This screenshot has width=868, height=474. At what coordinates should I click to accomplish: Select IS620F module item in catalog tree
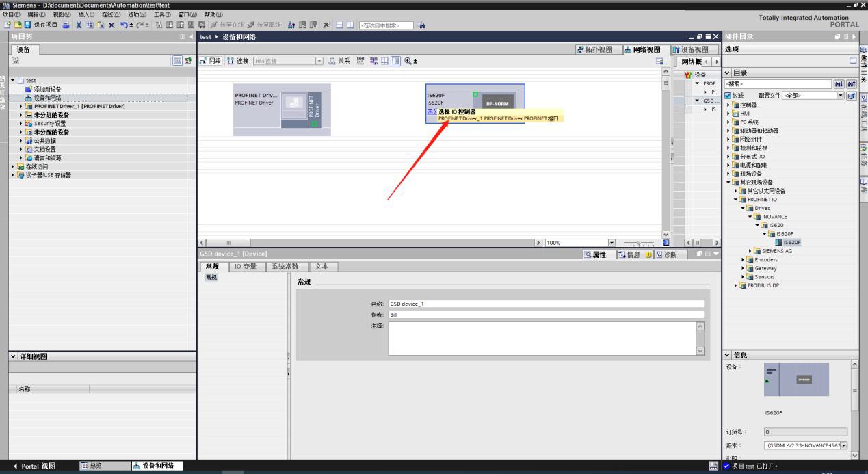788,242
